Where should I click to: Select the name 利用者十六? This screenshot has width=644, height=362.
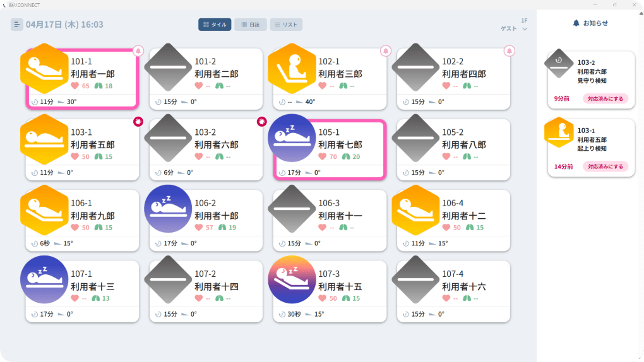click(464, 286)
